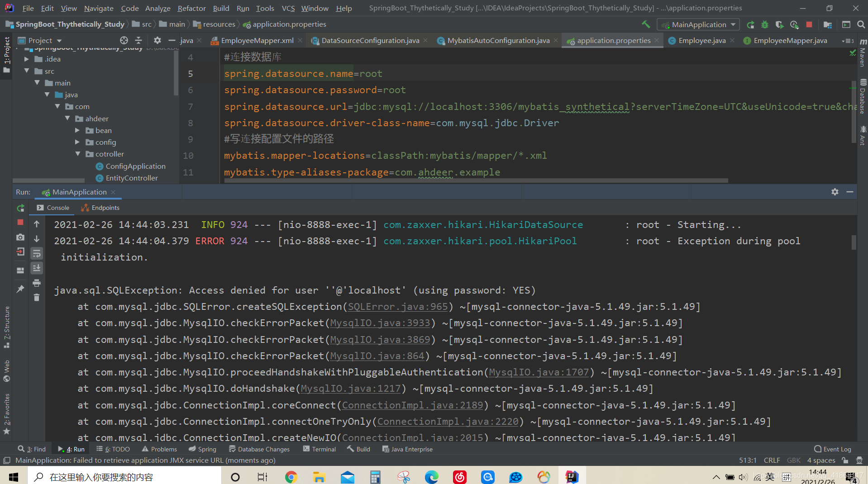Open the Refactor menu
Image resolution: width=868 pixels, height=484 pixels.
click(191, 8)
